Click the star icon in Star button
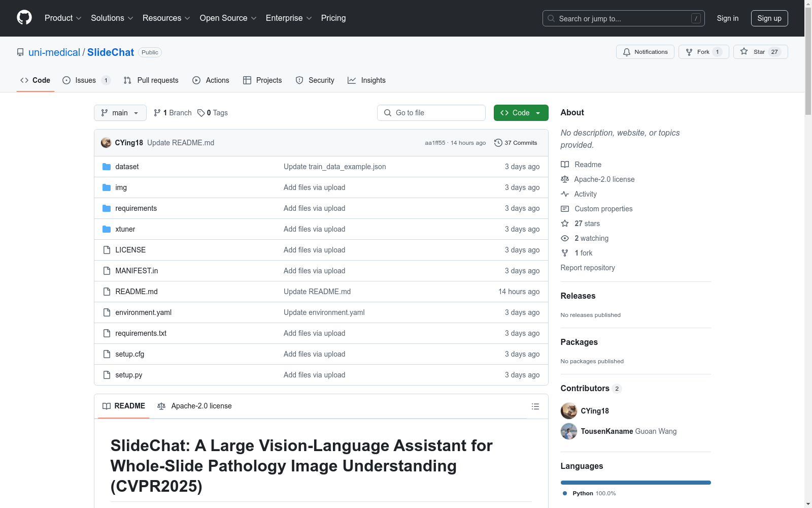Viewport: 812px width, 508px height. pos(744,51)
